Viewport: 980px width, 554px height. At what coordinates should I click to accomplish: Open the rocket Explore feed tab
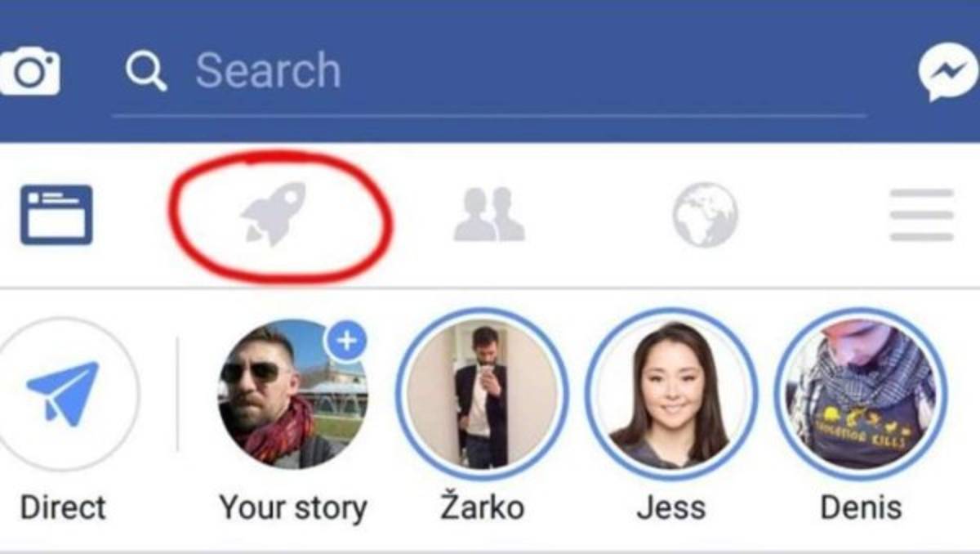(273, 215)
